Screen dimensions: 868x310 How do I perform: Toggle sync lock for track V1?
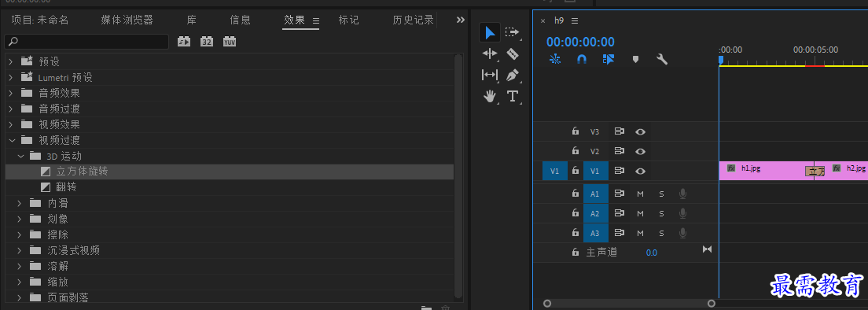click(620, 171)
